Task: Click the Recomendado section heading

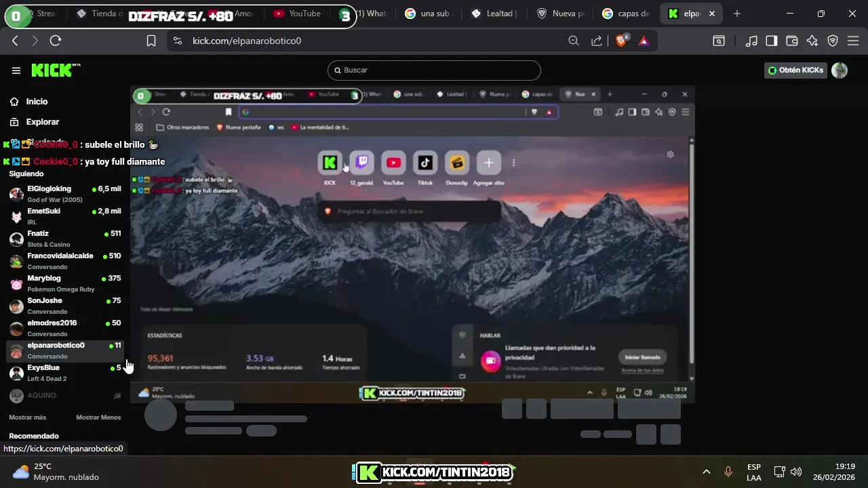Action: point(34,436)
